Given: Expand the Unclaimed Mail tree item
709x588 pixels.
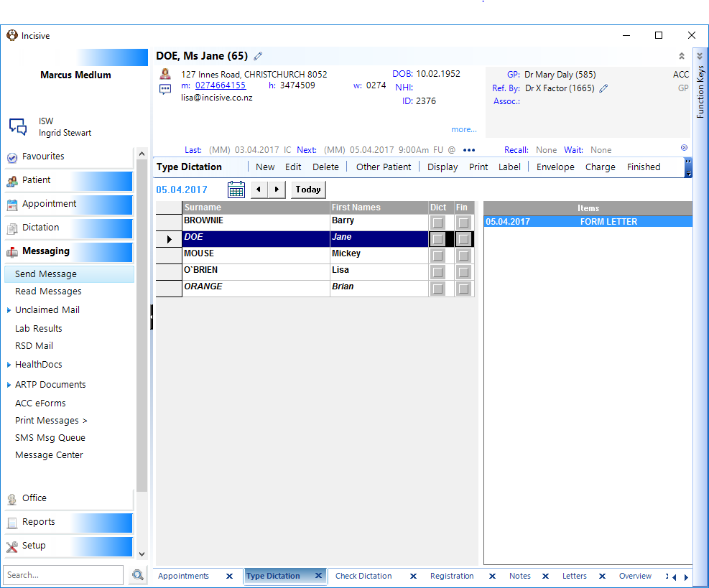Looking at the screenshot, I should pyautogui.click(x=9, y=310).
